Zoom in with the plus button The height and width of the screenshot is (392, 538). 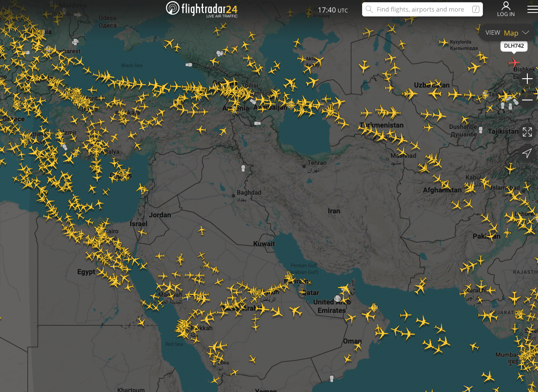click(527, 79)
